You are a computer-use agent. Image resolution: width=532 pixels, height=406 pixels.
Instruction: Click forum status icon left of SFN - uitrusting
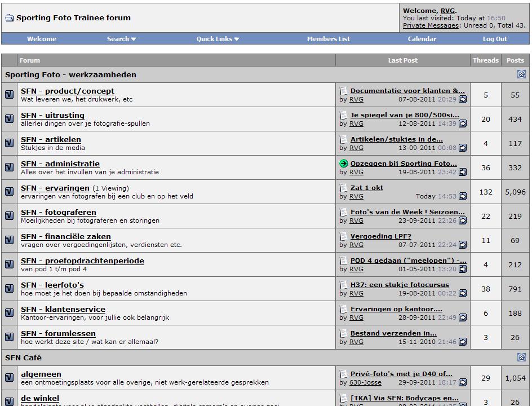(x=10, y=118)
